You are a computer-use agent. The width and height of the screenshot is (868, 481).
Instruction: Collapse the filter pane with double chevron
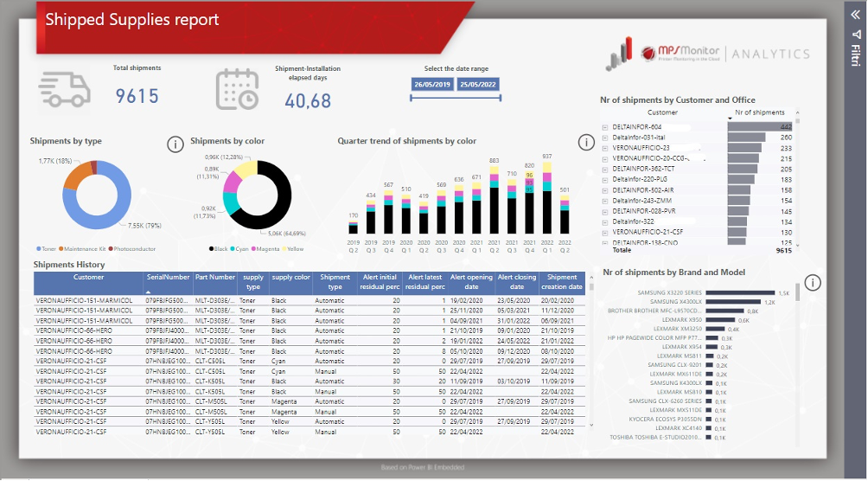856,15
